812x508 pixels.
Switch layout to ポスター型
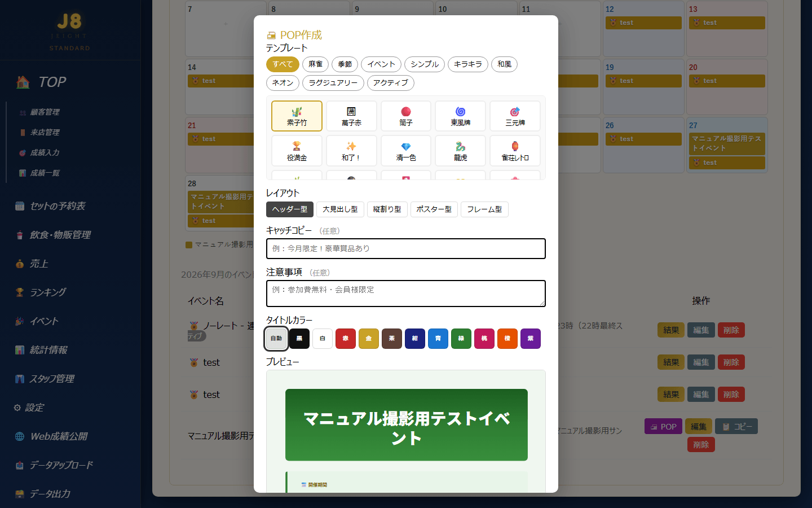[x=434, y=209]
